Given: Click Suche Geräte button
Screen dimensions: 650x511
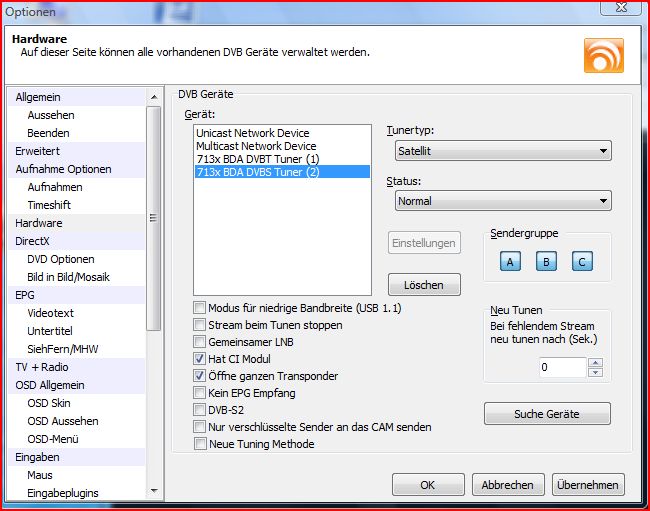Looking at the screenshot, I should coord(547,414).
